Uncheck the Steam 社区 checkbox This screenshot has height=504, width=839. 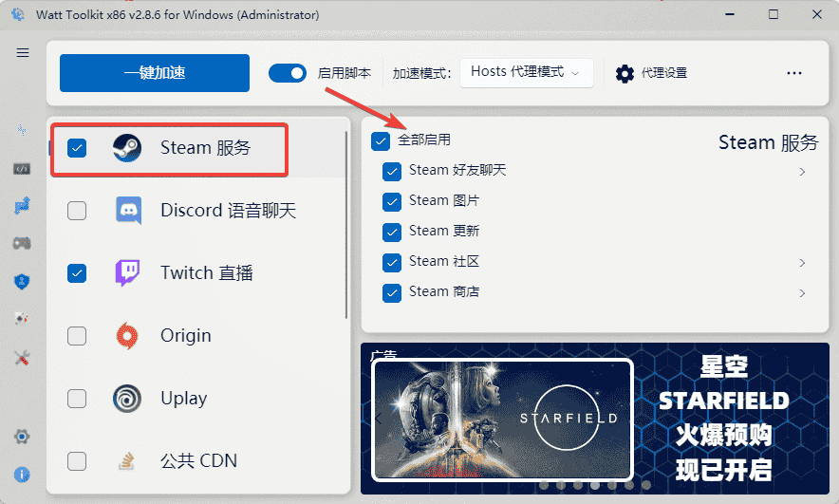click(x=392, y=263)
